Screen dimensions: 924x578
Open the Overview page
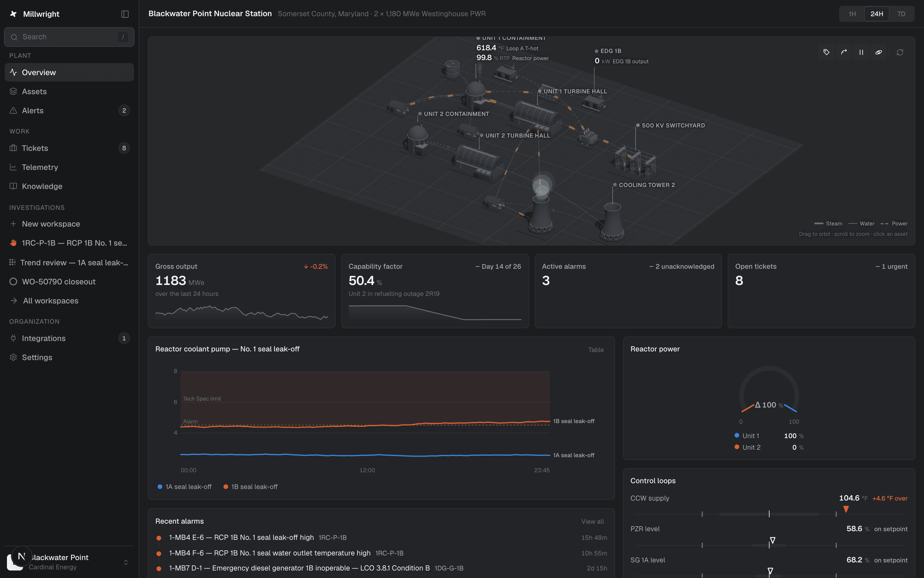[69, 72]
